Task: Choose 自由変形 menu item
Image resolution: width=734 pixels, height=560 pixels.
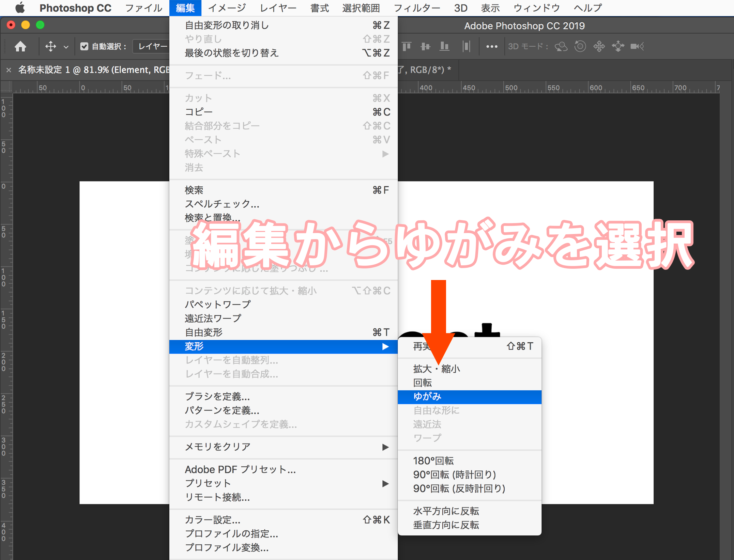Action: [x=284, y=332]
